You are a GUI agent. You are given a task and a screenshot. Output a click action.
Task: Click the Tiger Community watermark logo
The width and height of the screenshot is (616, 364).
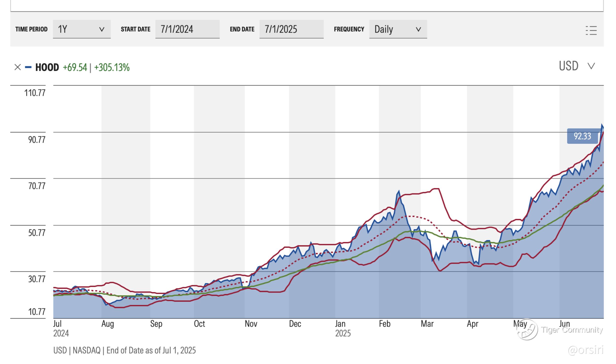pos(527,330)
